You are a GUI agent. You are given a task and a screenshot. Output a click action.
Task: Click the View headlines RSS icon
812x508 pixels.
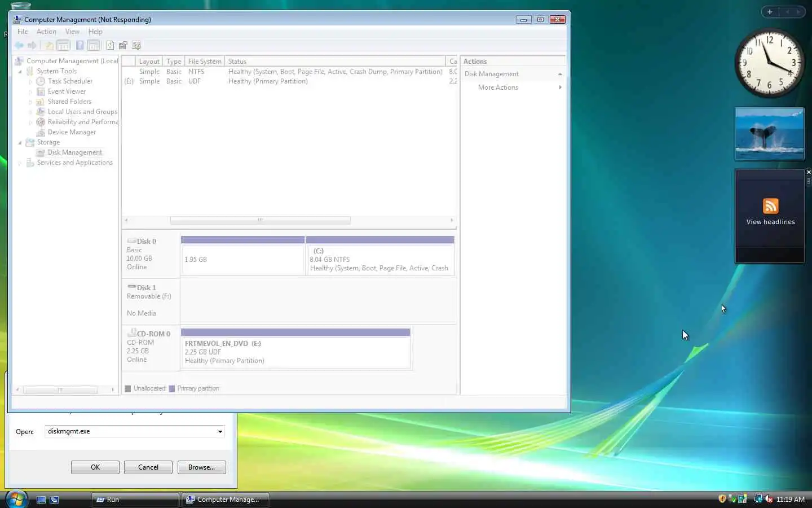point(771,206)
